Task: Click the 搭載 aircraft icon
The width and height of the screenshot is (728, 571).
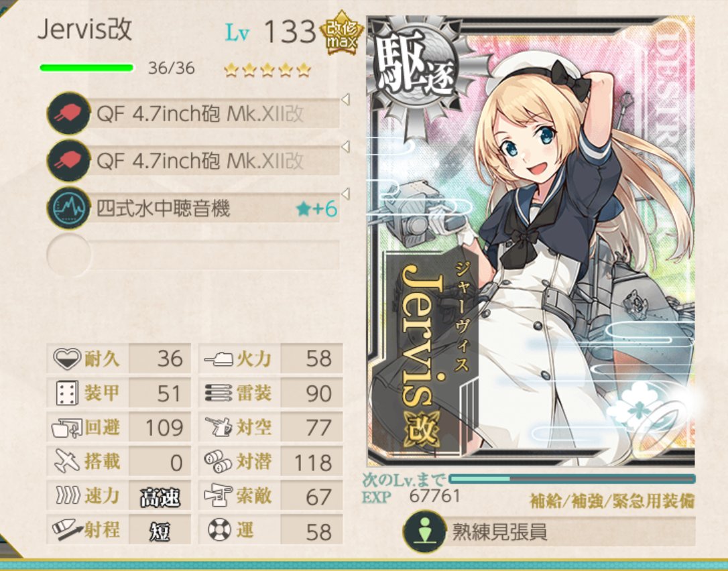Action: click(67, 462)
